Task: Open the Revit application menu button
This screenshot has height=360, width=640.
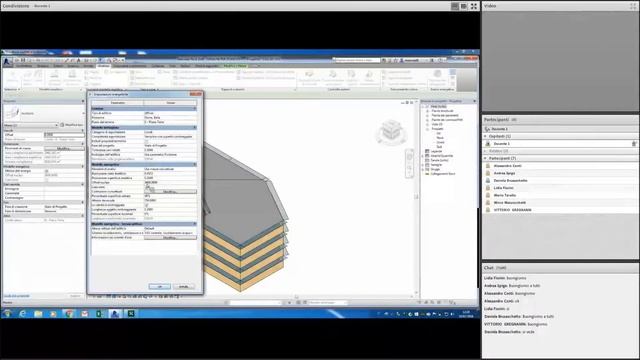Action: 7,62
